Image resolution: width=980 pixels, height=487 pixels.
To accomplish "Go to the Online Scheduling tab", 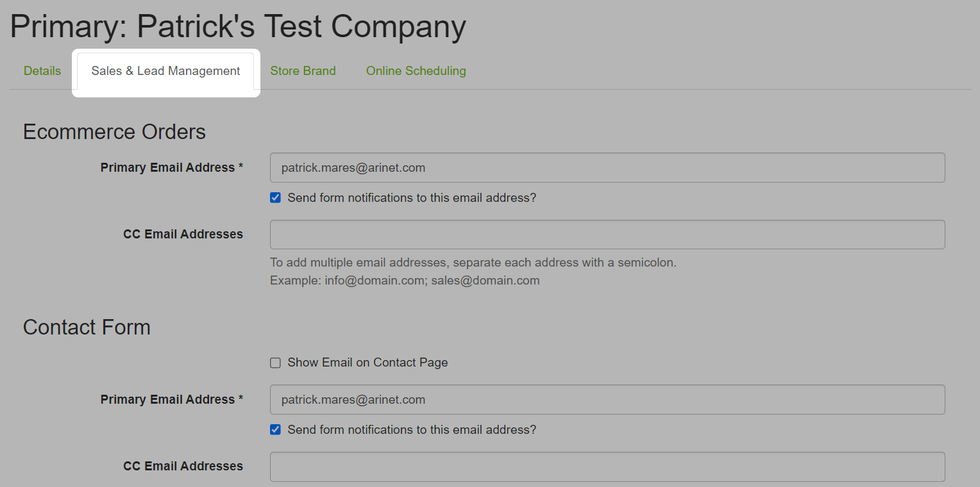I will (416, 71).
